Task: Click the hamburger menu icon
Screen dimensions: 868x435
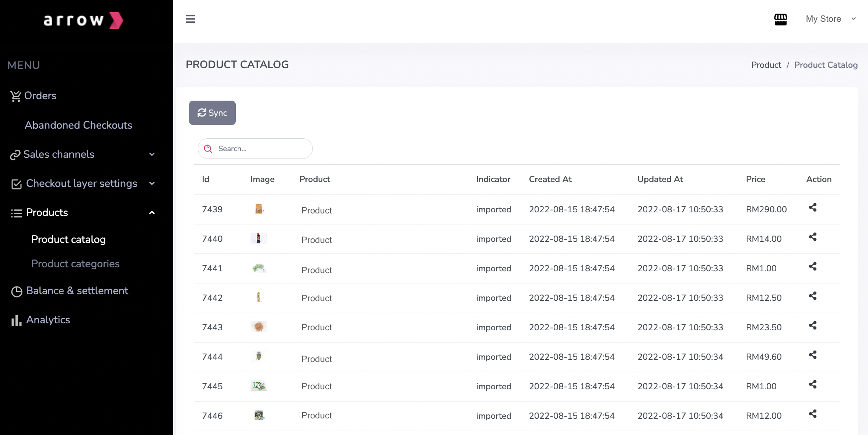Action: 190,19
